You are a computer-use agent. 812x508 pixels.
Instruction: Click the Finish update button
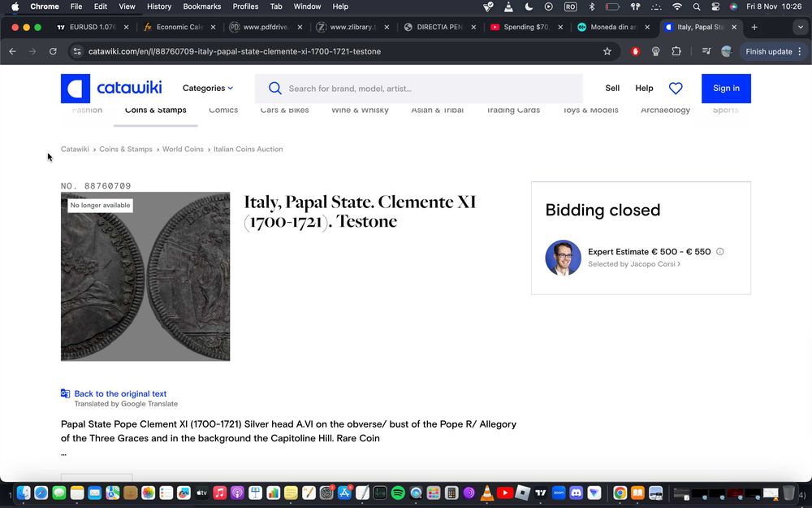[x=769, y=51]
